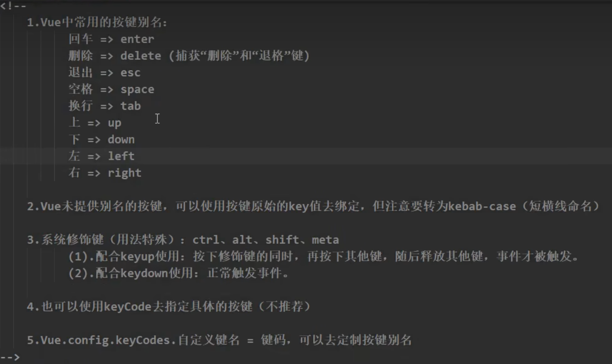Screen dimensions: 612x364
Task: Click the word "down" in the list
Action: point(121,139)
